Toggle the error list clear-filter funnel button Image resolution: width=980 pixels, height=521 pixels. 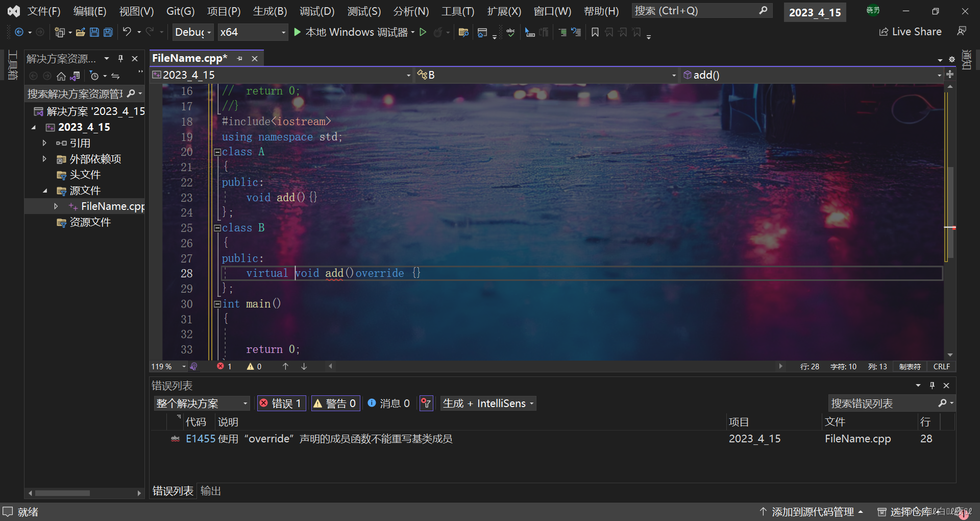pyautogui.click(x=426, y=403)
